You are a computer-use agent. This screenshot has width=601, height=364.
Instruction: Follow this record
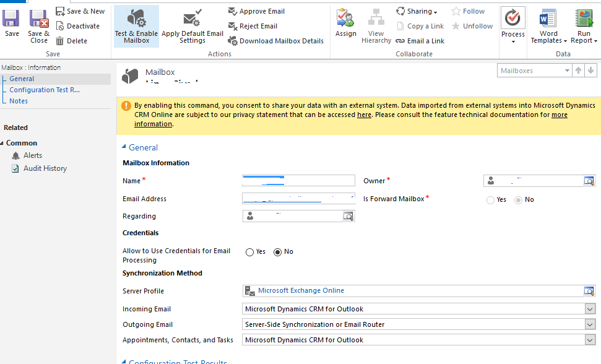[468, 11]
